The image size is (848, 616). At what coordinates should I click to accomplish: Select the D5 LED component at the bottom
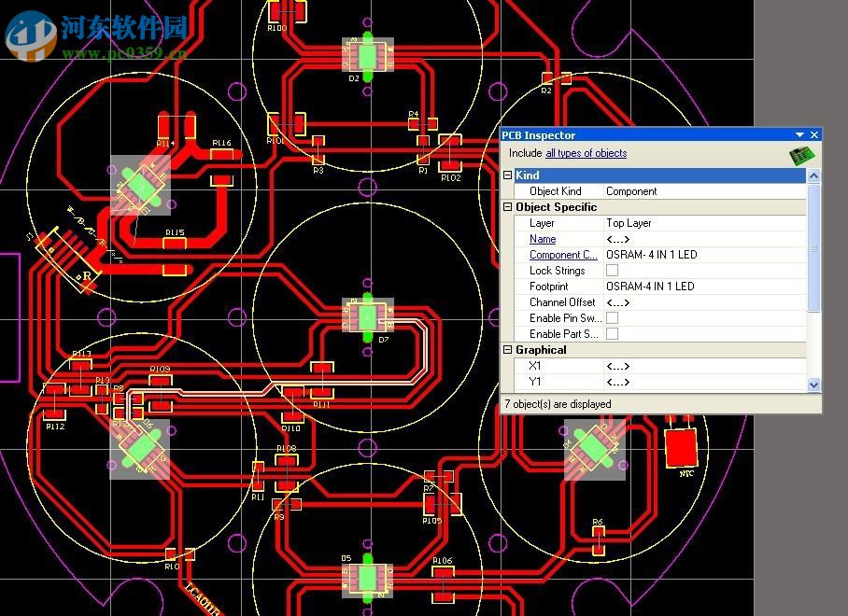click(x=367, y=578)
